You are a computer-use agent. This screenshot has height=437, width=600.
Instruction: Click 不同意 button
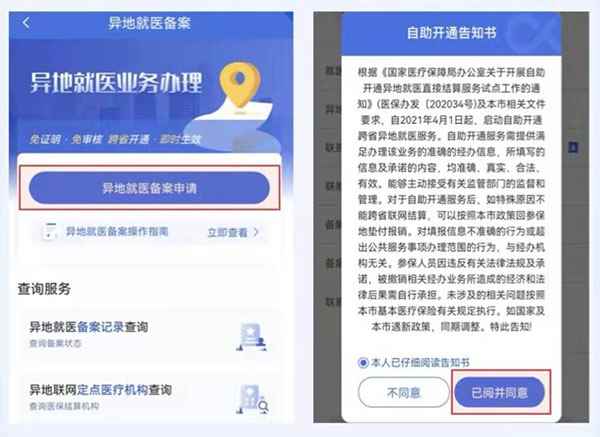point(404,393)
